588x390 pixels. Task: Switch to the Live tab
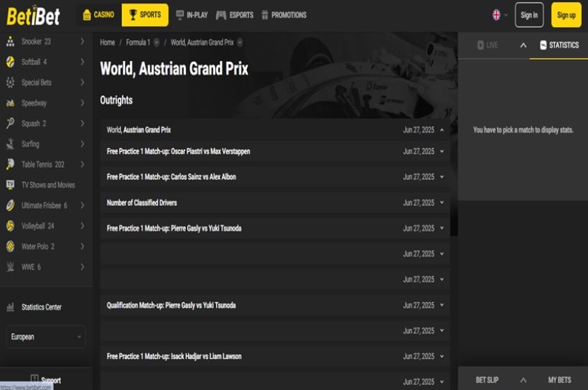coord(487,45)
